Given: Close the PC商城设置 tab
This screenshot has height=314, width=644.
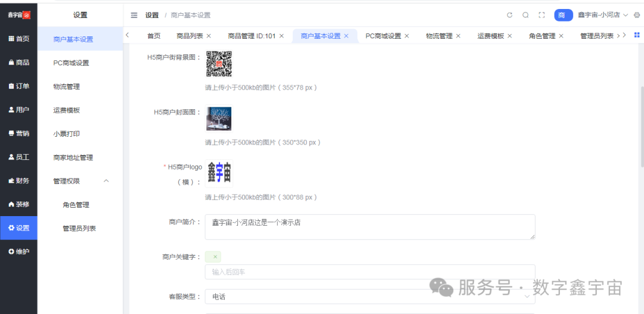Looking at the screenshot, I should (x=407, y=36).
